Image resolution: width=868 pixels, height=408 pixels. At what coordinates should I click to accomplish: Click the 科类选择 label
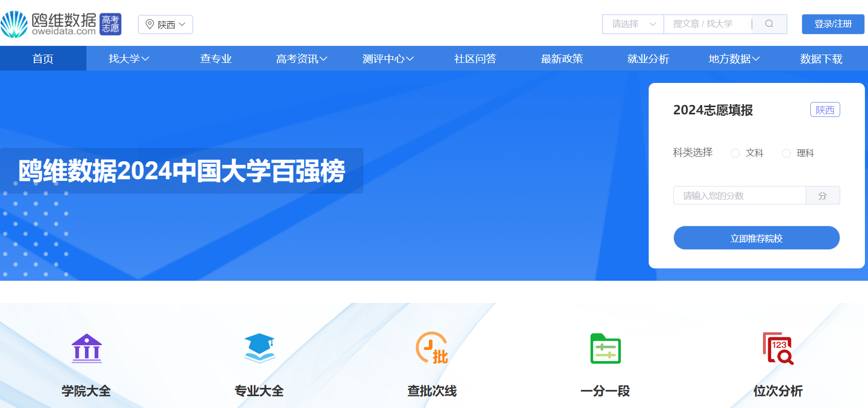coord(693,152)
